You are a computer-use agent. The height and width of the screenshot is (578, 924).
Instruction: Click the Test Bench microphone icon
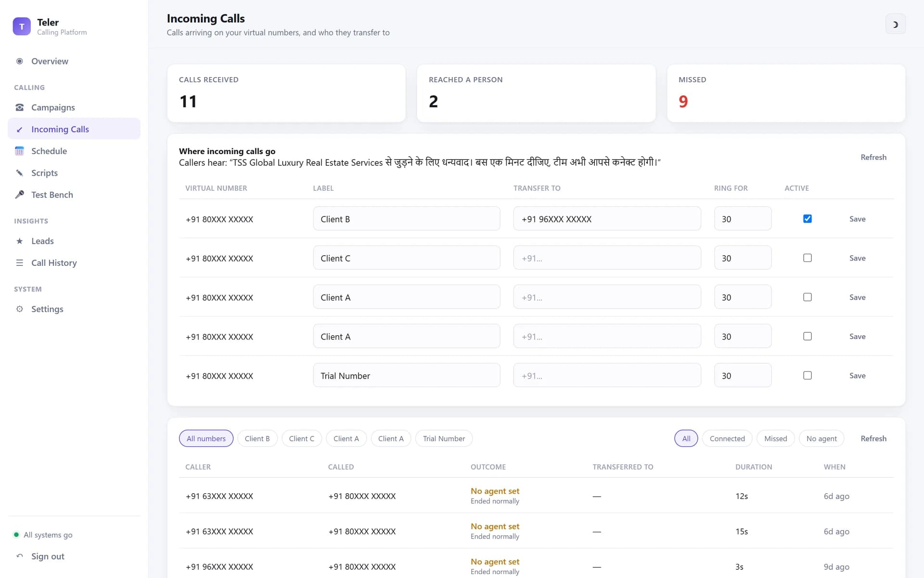20,195
